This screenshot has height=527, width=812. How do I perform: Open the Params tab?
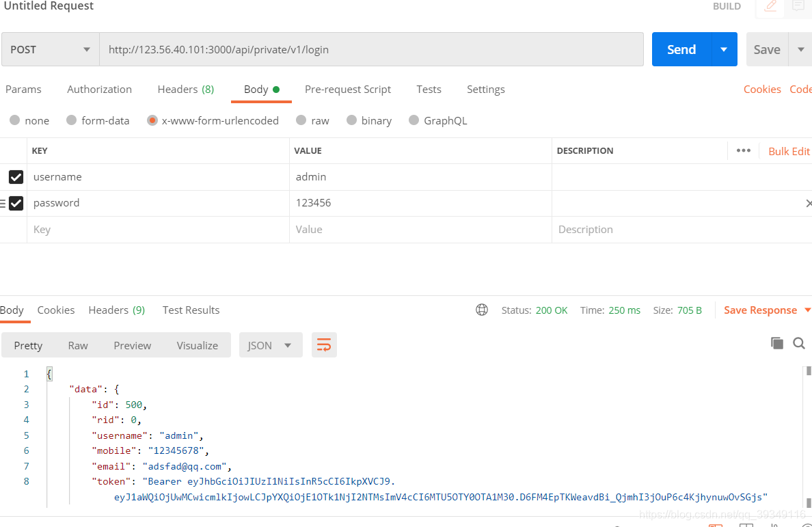[x=23, y=90]
